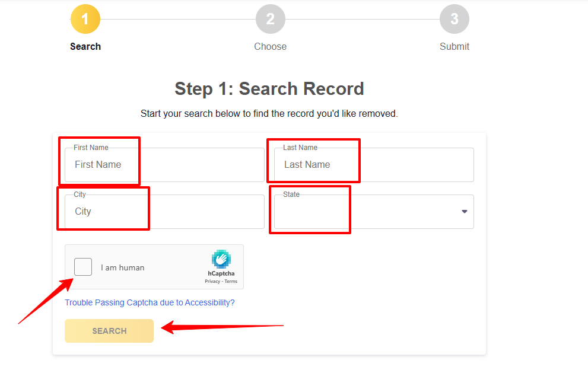
Task: Click the hCaptcha brand name text
Action: (221, 273)
